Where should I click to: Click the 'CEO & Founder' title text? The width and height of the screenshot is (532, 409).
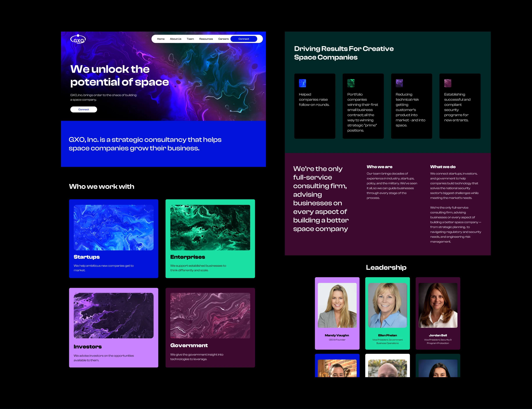337,340
